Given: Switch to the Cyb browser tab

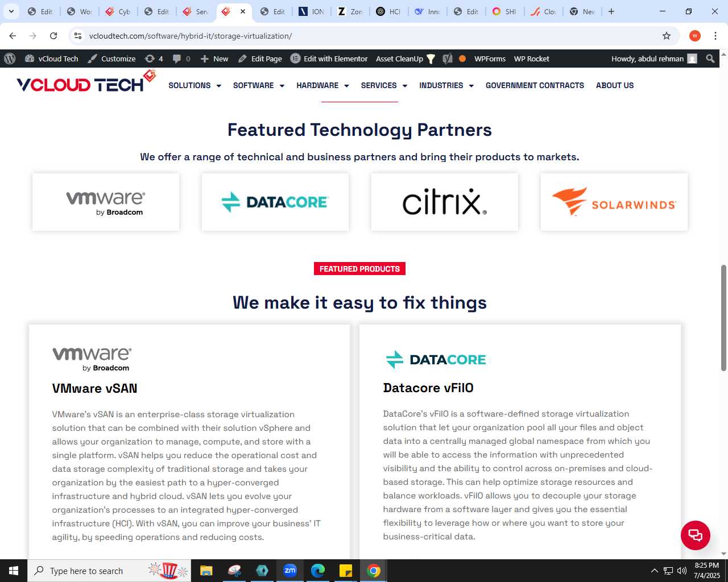Looking at the screenshot, I should (118, 11).
